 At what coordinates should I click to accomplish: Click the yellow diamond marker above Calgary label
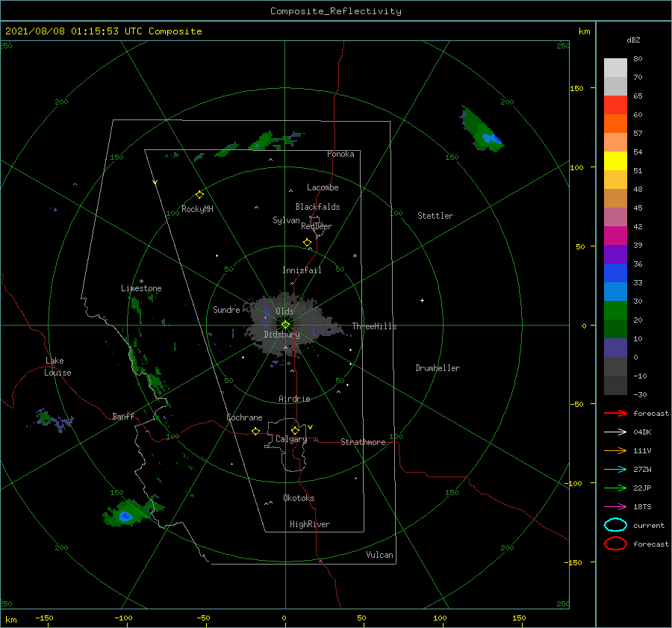click(295, 430)
